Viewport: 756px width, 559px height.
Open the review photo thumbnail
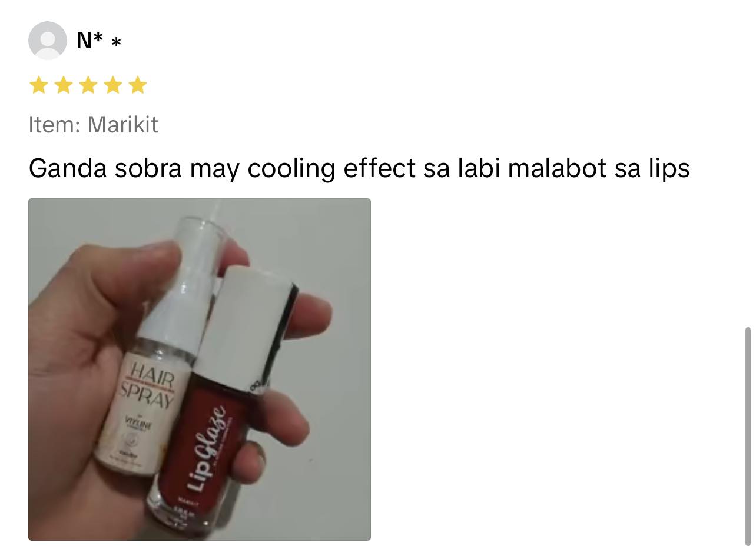click(x=200, y=370)
